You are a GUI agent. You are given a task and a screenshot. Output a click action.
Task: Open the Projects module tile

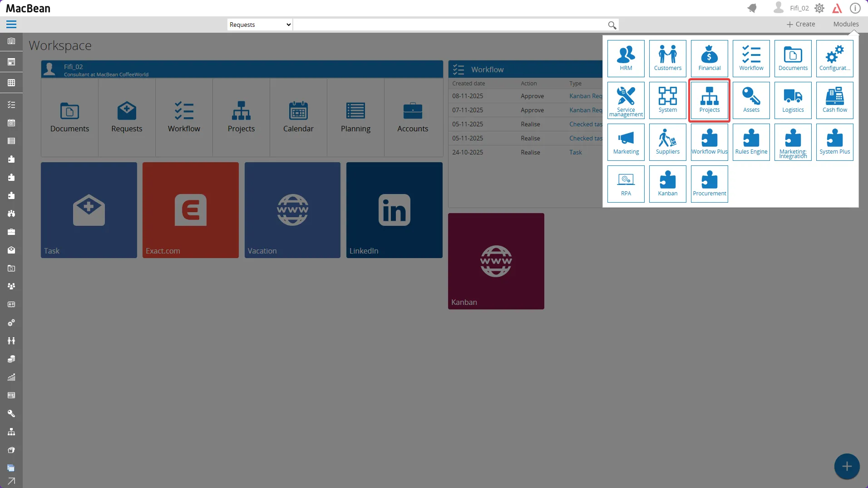(x=709, y=100)
